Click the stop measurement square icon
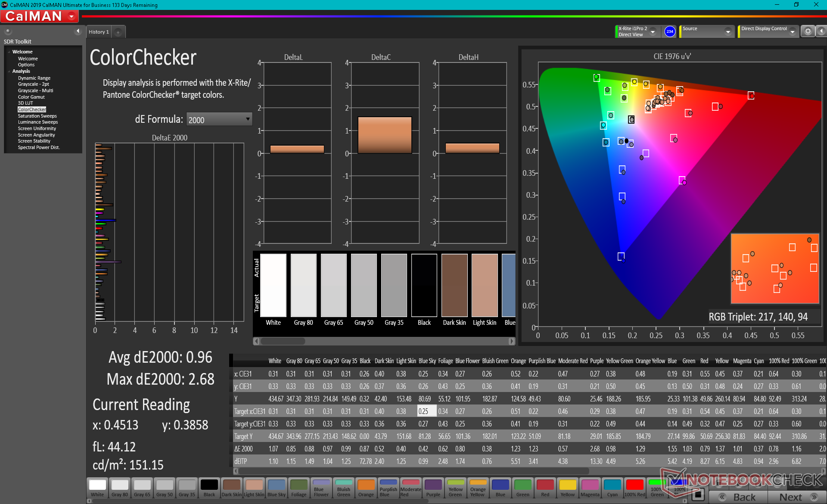This screenshot has width=827, height=504. (699, 495)
